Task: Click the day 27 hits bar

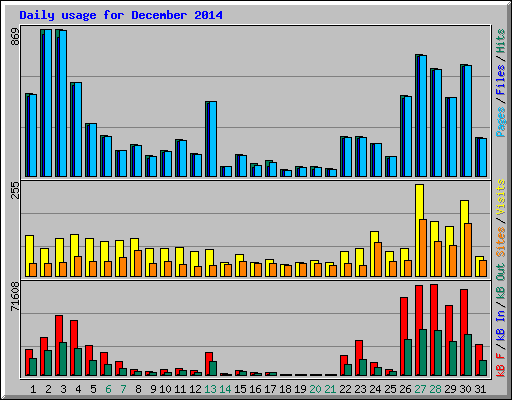Action: [x=421, y=115]
